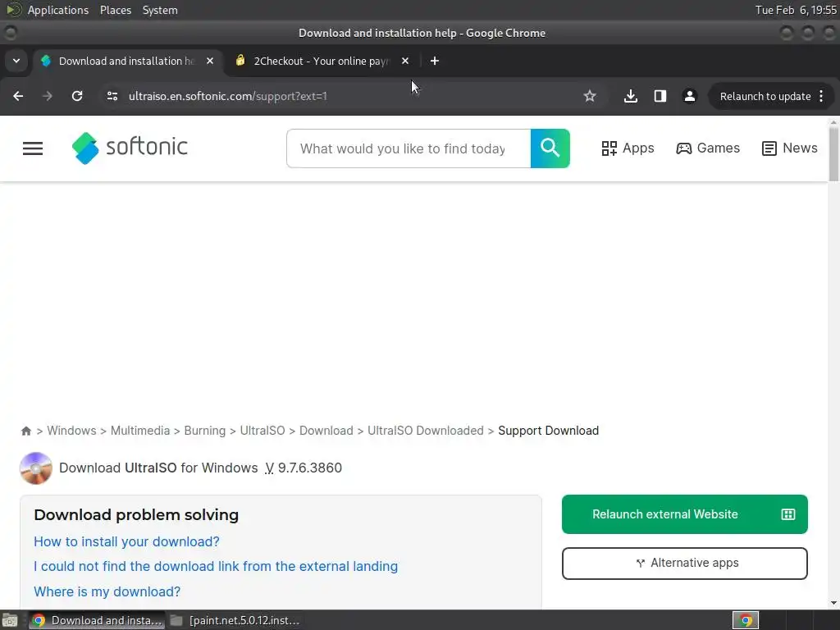Click the Softonic logo
Viewport: 840px width, 630px height.
[130, 148]
